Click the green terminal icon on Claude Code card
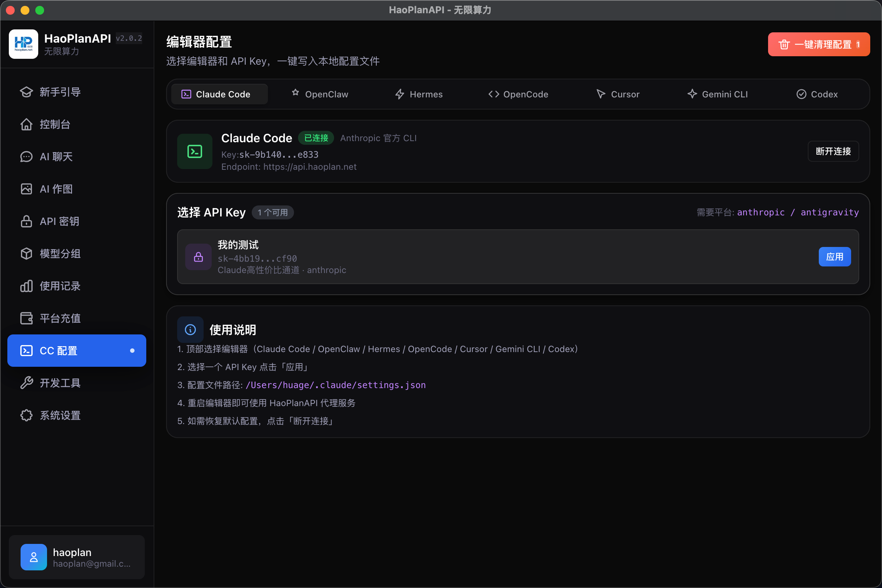This screenshot has height=588, width=882. (195, 151)
